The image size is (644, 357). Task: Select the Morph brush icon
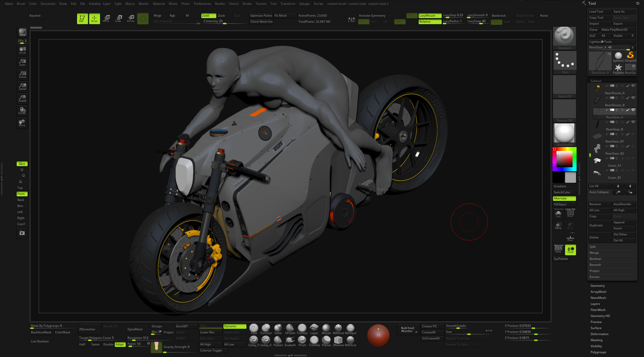click(x=326, y=329)
